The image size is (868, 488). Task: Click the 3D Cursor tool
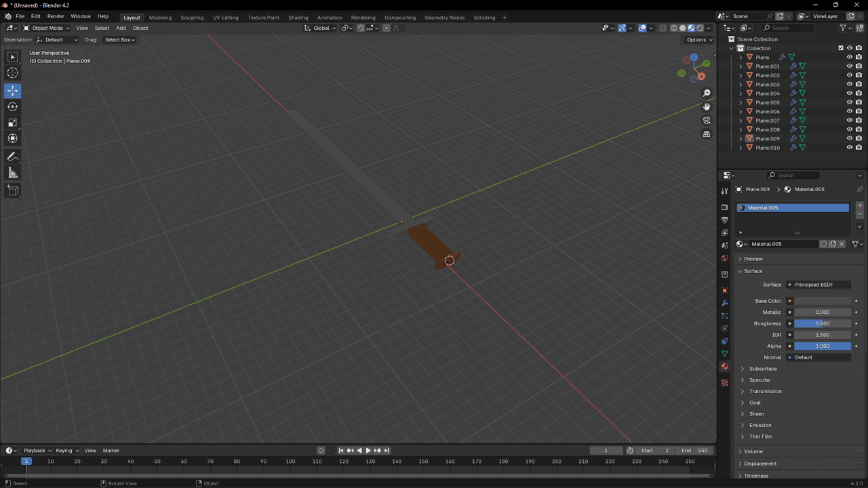pos(12,73)
